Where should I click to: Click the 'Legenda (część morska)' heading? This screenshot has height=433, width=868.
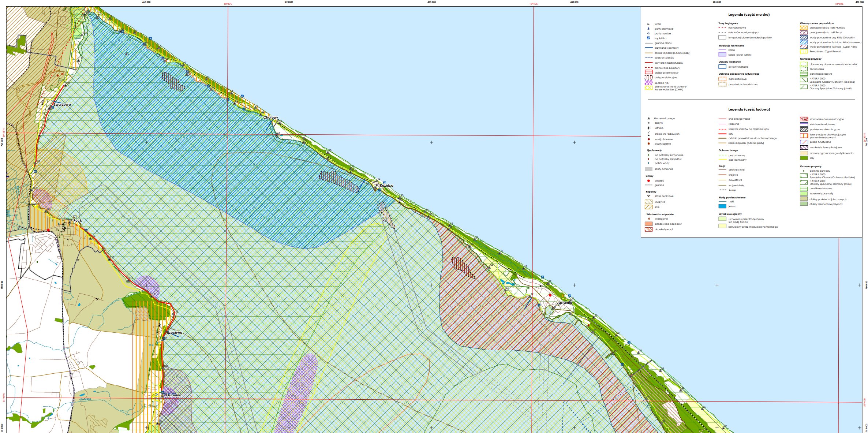point(749,15)
